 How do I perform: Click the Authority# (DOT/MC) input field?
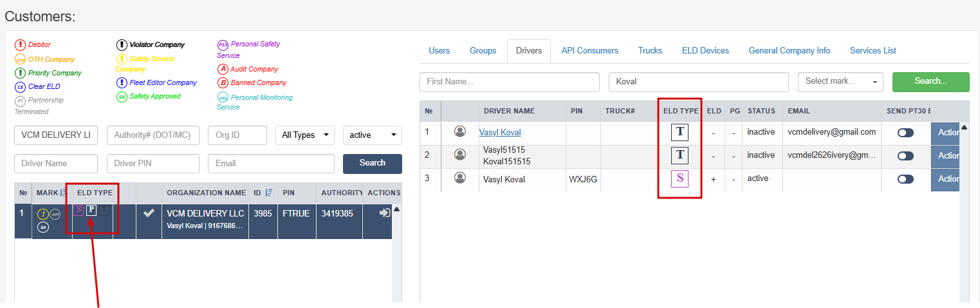[153, 135]
